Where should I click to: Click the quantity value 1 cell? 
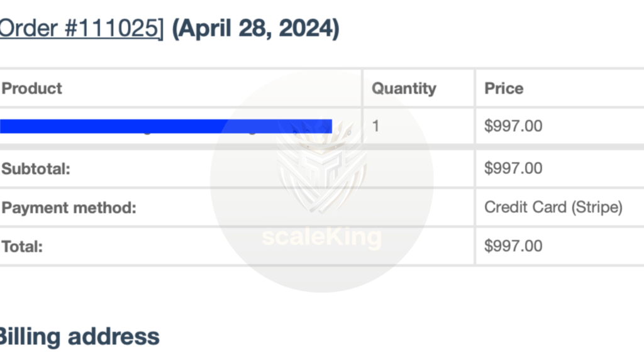[x=418, y=126]
